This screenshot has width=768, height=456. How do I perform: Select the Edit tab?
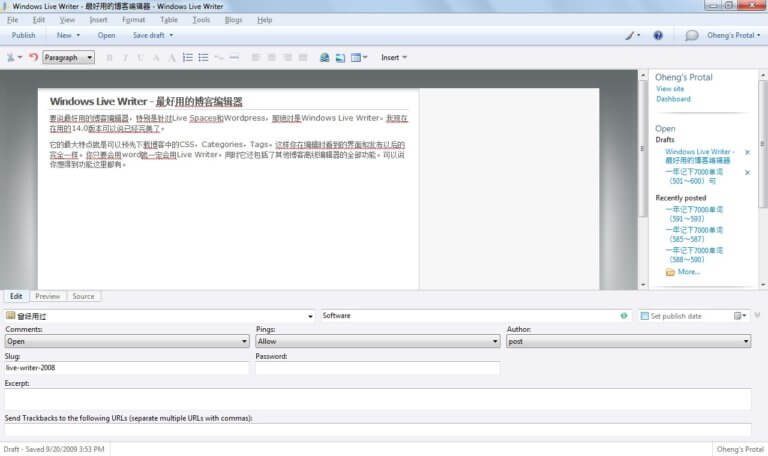(x=16, y=296)
